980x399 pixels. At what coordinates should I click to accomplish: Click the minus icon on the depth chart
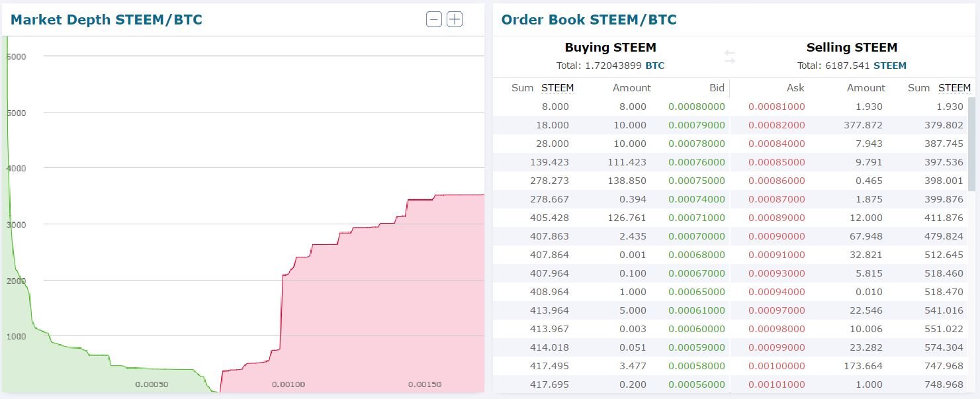tap(433, 19)
